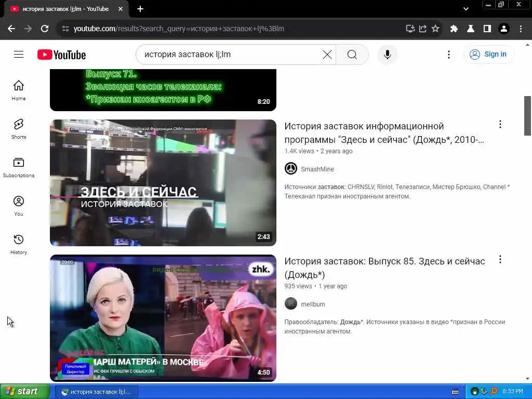Open options for the Выпуск 85 video
Screen dimensions: 532x399
click(x=500, y=260)
